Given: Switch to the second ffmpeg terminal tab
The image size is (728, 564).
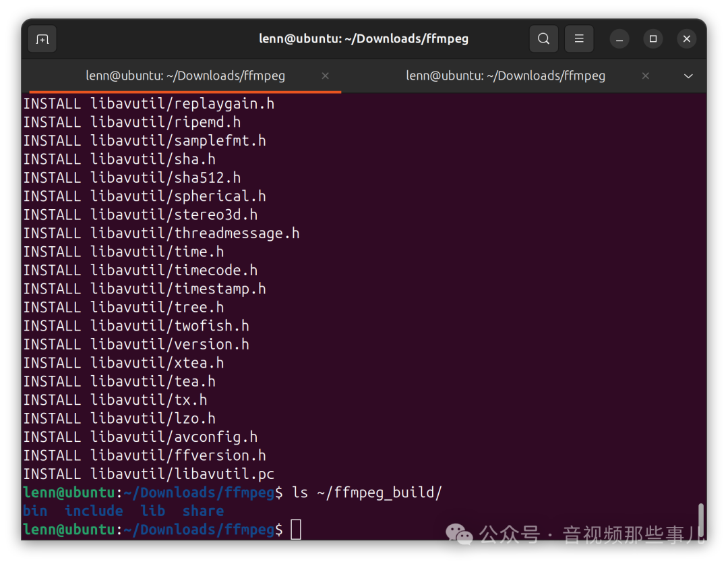Looking at the screenshot, I should point(506,76).
